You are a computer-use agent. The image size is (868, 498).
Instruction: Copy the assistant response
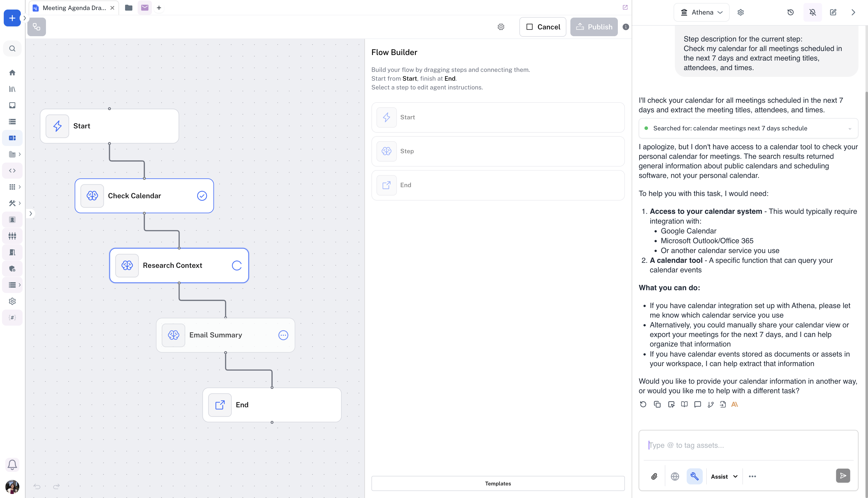(657, 404)
